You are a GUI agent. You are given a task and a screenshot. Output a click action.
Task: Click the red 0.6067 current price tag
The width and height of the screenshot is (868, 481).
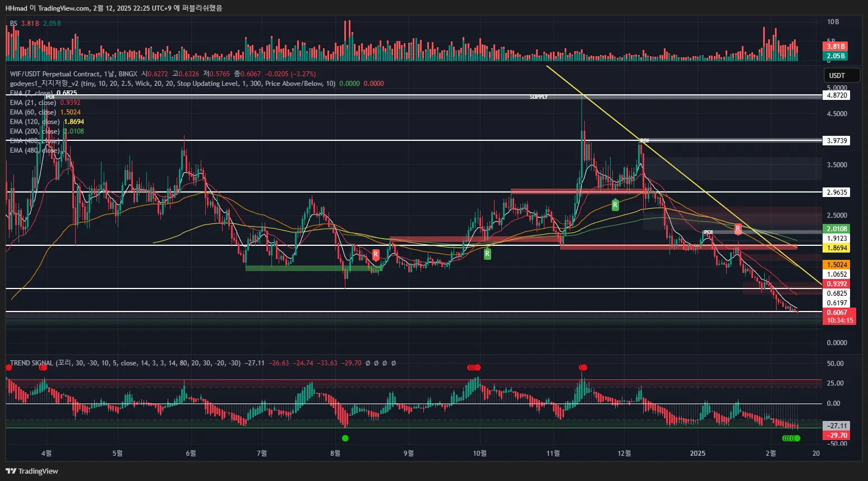coord(839,313)
